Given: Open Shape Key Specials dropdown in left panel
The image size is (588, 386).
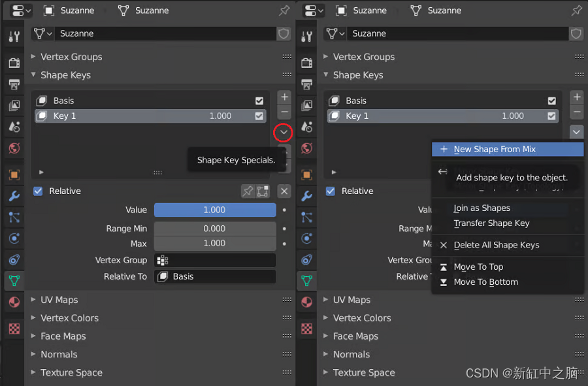Looking at the screenshot, I should (284, 132).
